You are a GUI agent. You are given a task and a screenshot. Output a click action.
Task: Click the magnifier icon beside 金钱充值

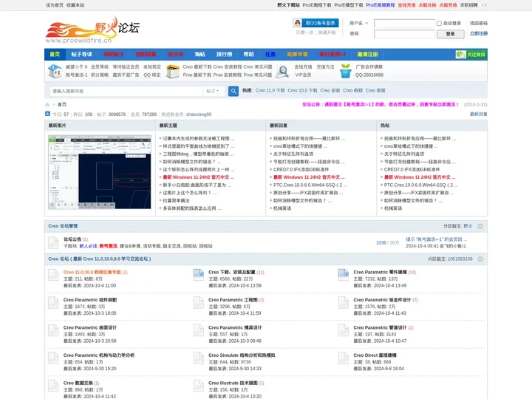click(282, 71)
